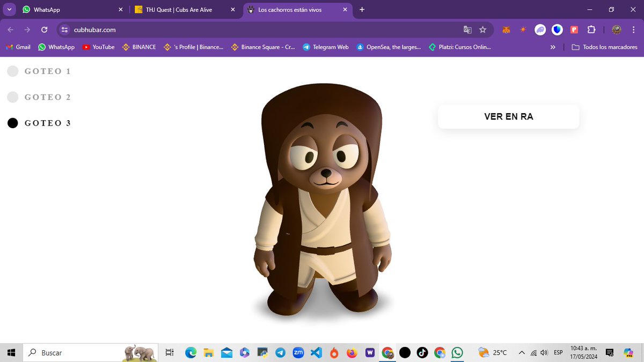This screenshot has width=644, height=362.
Task: Open Task View on the taskbar
Action: (170, 352)
